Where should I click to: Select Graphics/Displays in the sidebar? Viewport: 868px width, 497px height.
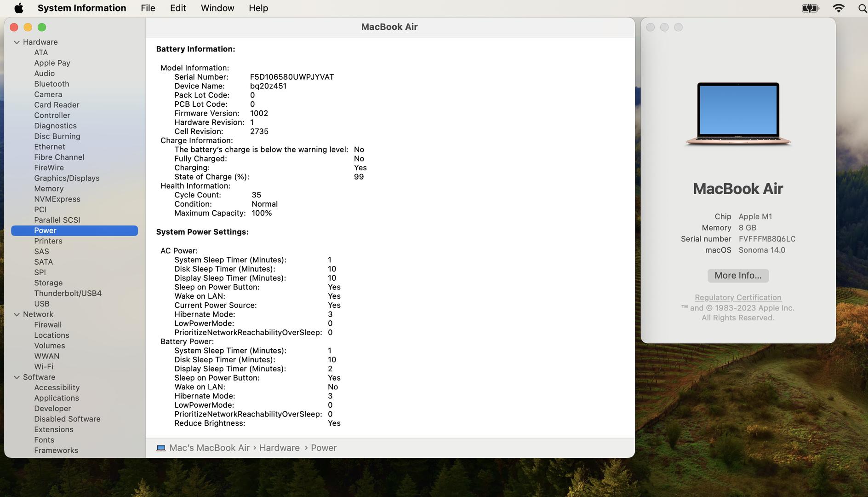tap(67, 178)
